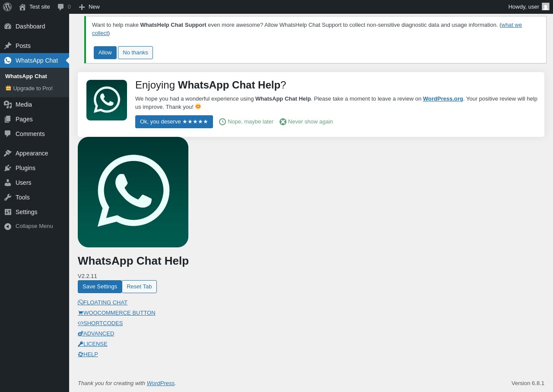Click the crown icon beside Upgrade to Pro
The height and width of the screenshot is (392, 553).
click(x=8, y=88)
